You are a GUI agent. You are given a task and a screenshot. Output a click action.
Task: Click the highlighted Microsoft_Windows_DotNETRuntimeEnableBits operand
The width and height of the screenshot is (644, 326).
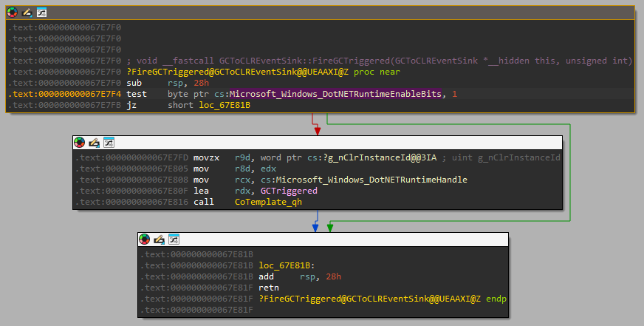coord(335,94)
